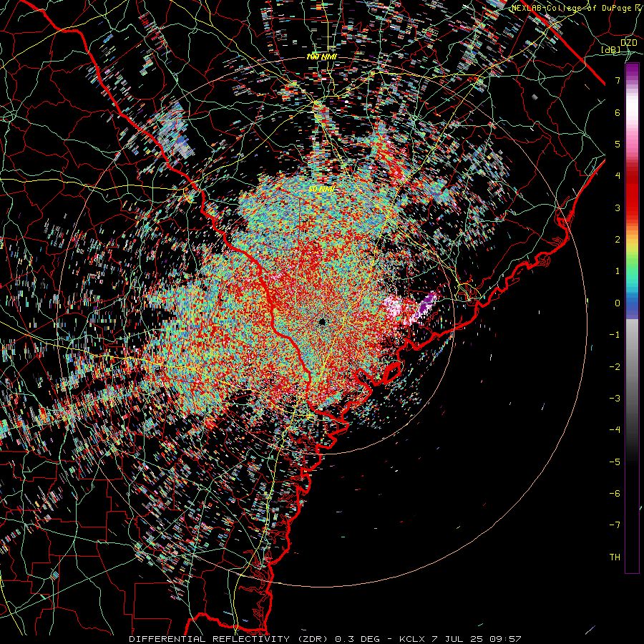Click the "-2" value on the color scale
This screenshot has height=644, width=644.
615,367
